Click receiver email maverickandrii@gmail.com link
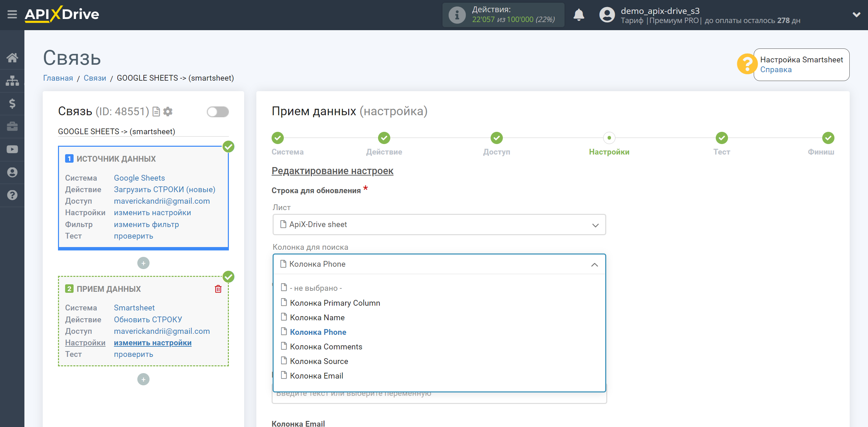 pyautogui.click(x=162, y=331)
